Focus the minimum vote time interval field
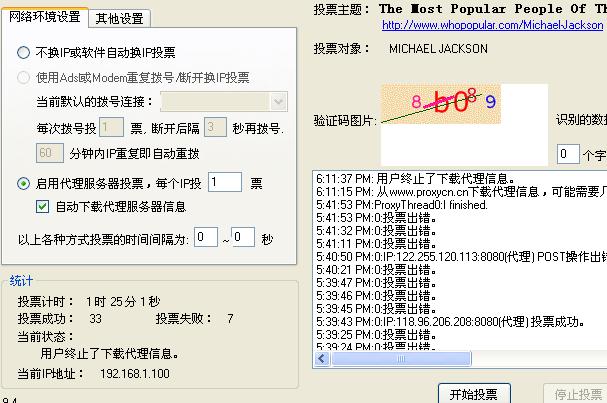 [x=206, y=238]
